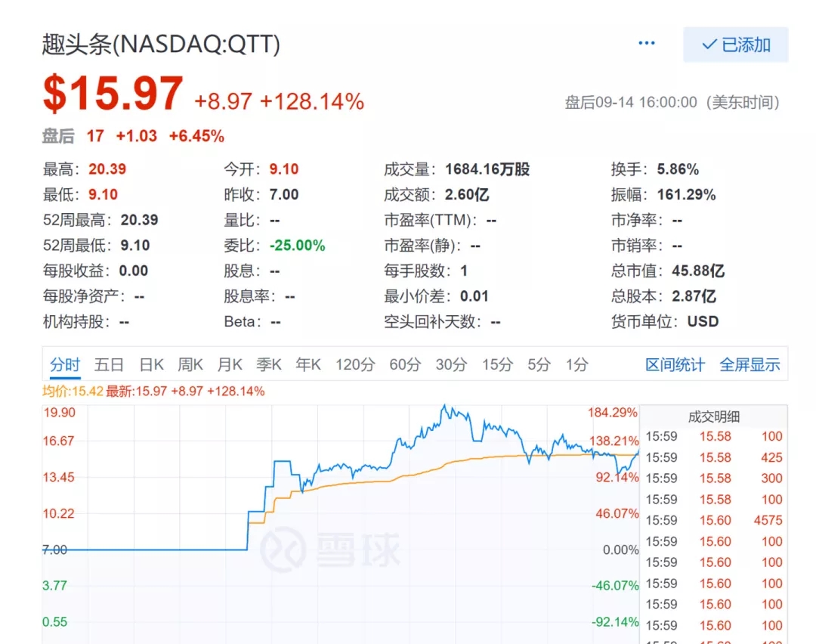The height and width of the screenshot is (644, 816).
Task: Switch to the 五日 chart tab
Action: point(109,365)
